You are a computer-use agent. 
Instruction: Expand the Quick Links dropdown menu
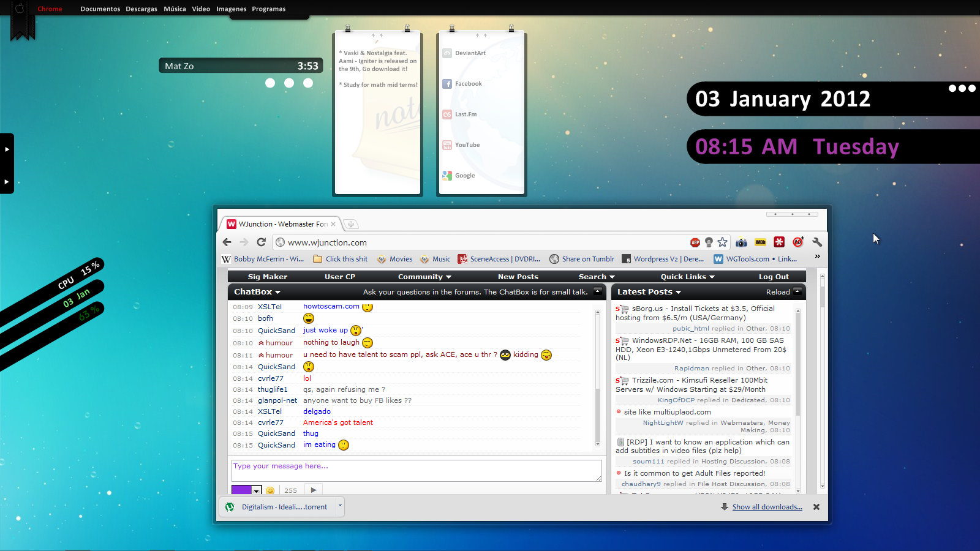click(687, 277)
